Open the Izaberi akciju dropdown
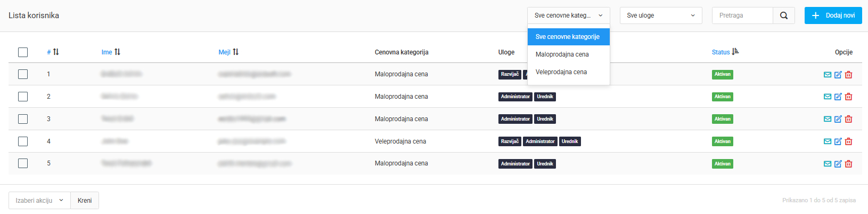This screenshot has height=214, width=868. coord(39,201)
